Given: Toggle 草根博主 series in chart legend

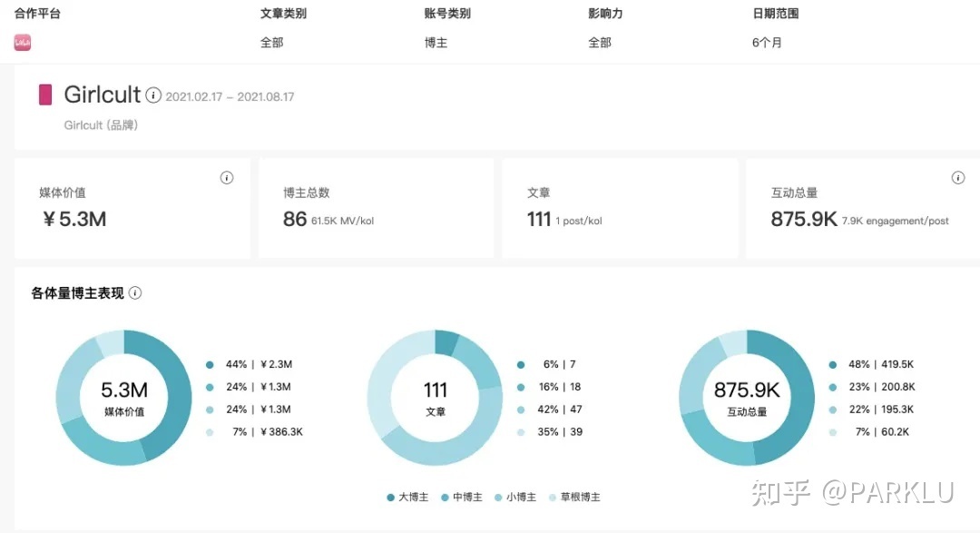Looking at the screenshot, I should (575, 497).
